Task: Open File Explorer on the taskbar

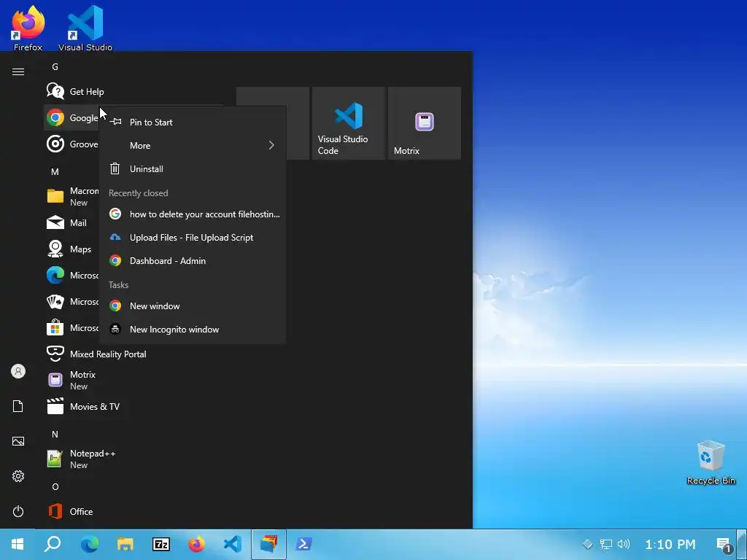Action: 125,544
